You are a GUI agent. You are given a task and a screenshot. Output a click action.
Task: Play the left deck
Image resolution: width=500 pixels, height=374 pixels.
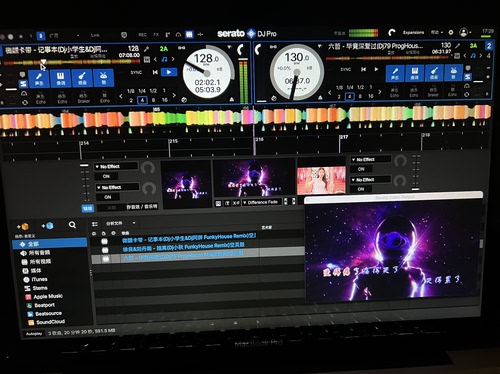coord(169,72)
